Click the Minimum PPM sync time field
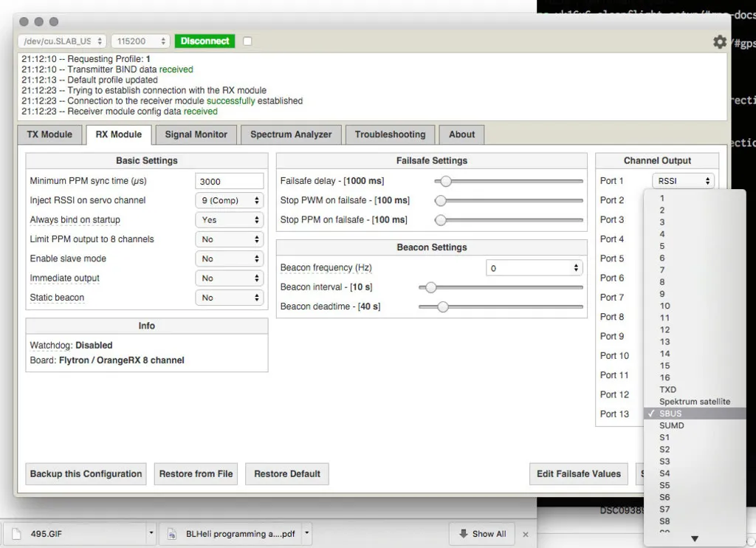This screenshot has width=756, height=548. pos(230,181)
